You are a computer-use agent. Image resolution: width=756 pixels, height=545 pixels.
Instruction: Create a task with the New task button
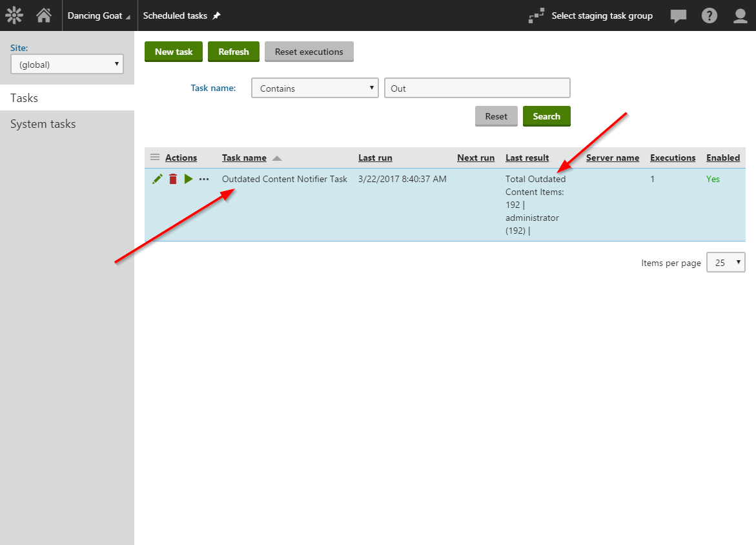pos(173,52)
